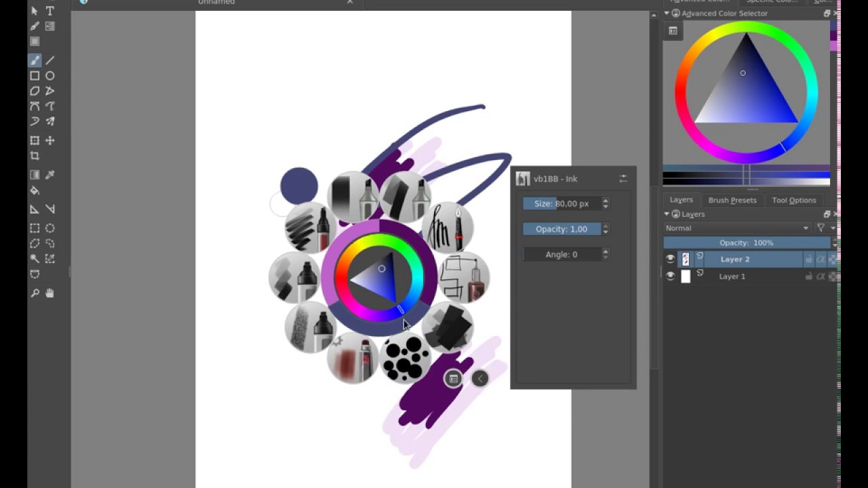Adjust the brush Size slider

click(x=562, y=203)
